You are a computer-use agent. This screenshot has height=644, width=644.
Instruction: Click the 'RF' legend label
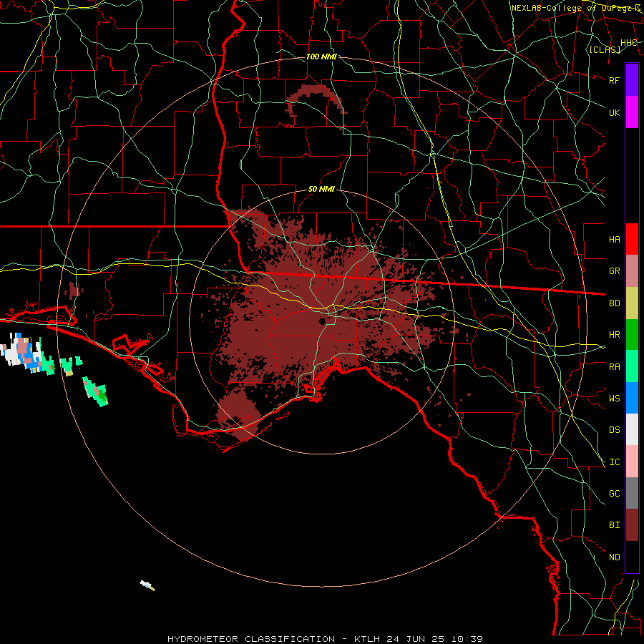click(x=614, y=80)
